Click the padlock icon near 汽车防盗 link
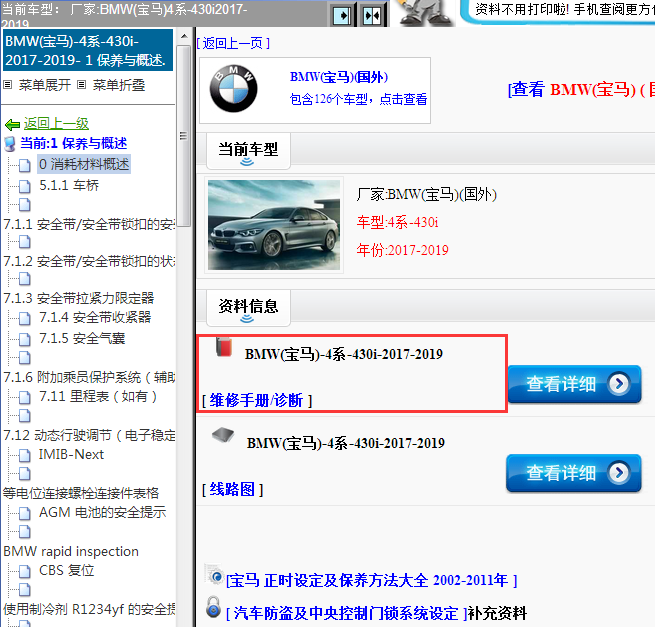 [x=213, y=607]
